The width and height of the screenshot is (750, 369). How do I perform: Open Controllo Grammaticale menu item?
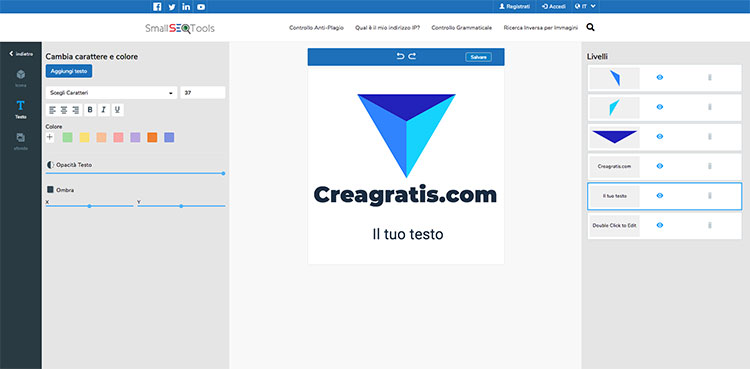pyautogui.click(x=462, y=28)
